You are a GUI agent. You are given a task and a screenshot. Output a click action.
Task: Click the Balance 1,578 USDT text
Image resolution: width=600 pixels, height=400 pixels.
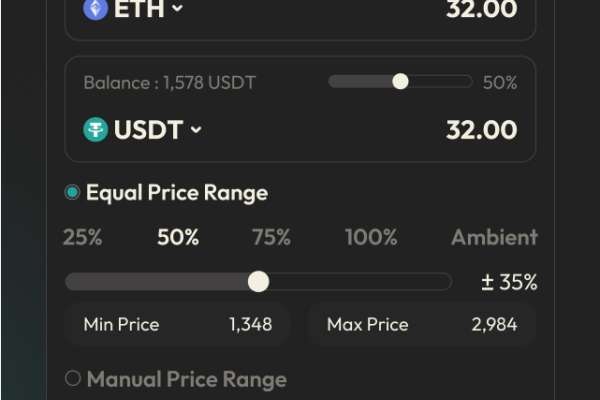(x=170, y=83)
